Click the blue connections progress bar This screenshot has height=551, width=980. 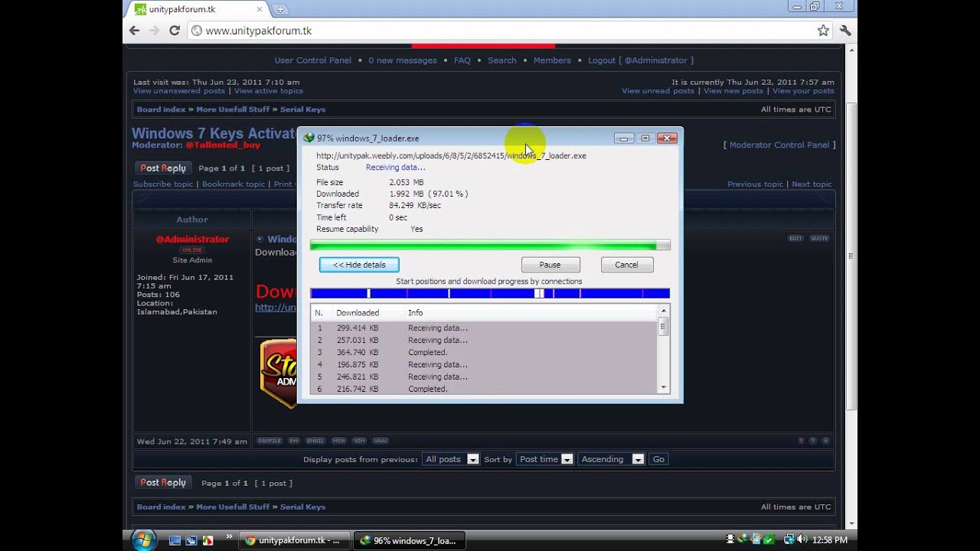[x=490, y=293]
